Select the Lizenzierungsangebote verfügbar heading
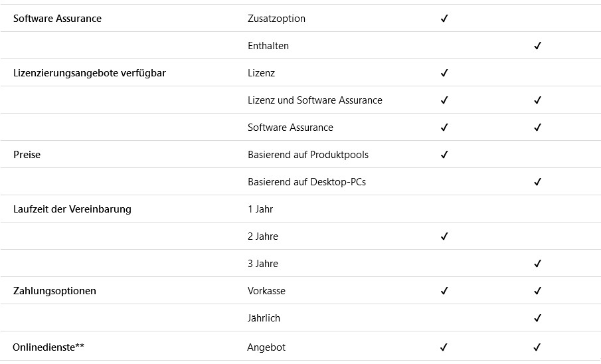The width and height of the screenshot is (601, 364). (89, 73)
